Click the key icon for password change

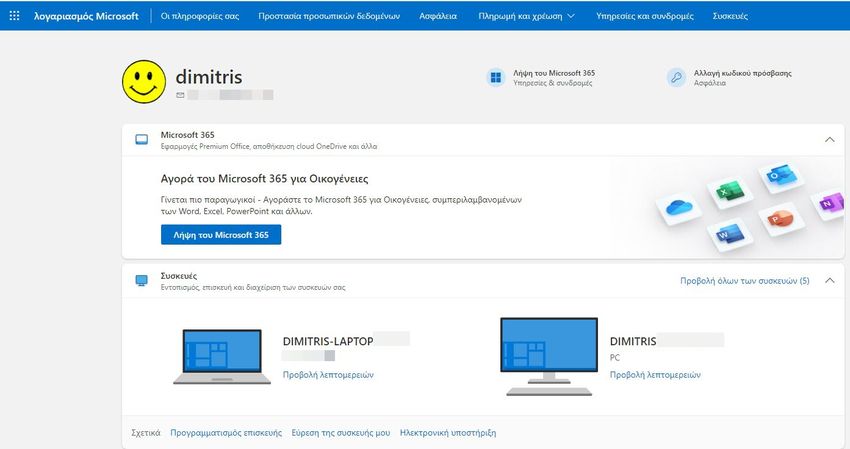tap(676, 78)
